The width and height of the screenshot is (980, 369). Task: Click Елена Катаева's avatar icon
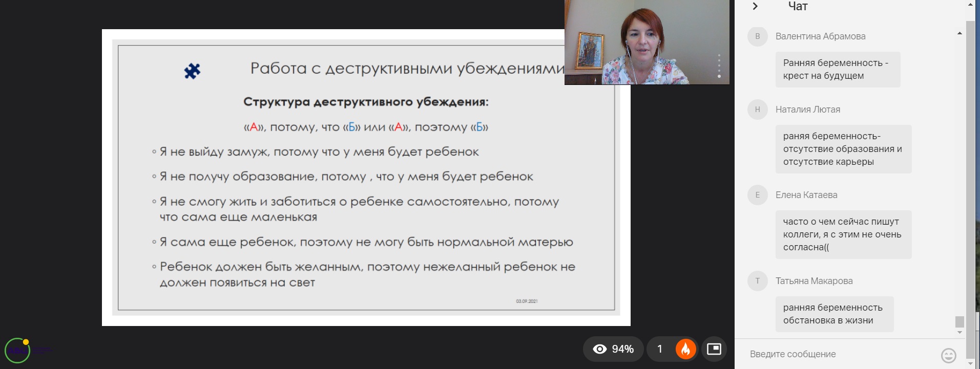pos(757,195)
